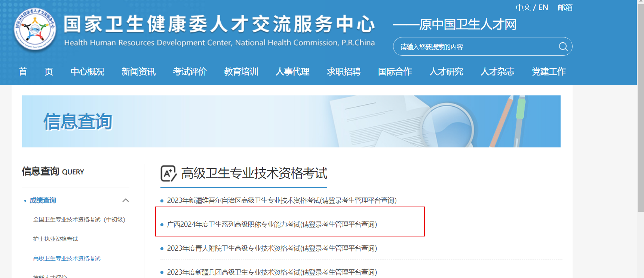Open the 广西2024年度卫生系列高级职称 result link
Viewport: 644px width, 278px height.
coord(272,224)
